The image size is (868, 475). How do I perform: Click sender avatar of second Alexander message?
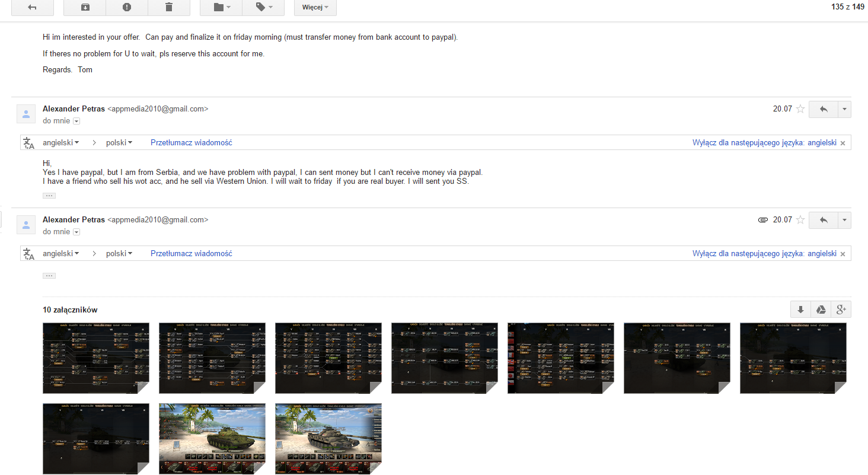click(25, 225)
